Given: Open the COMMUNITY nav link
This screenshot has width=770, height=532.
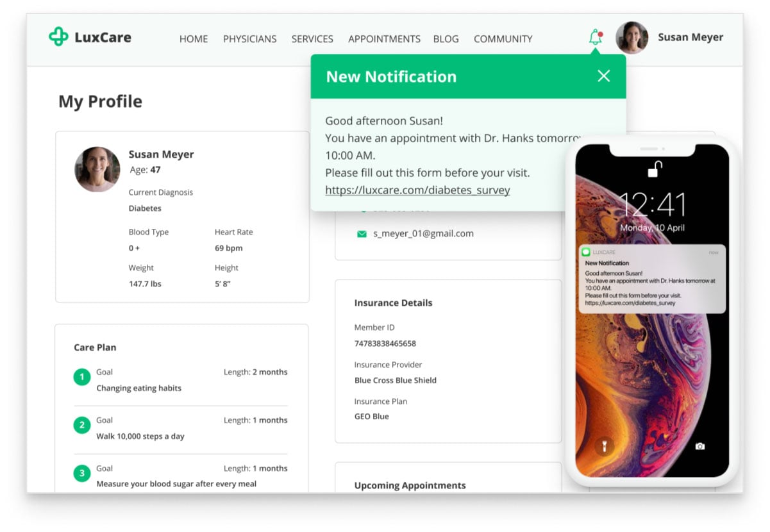Looking at the screenshot, I should click(x=503, y=39).
